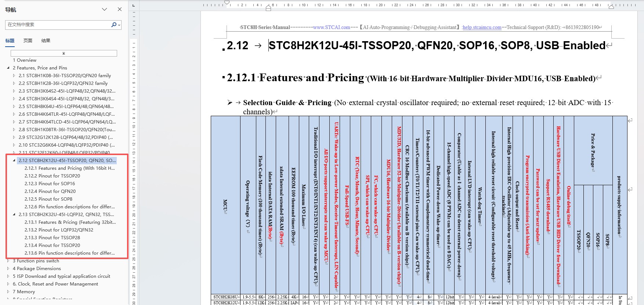The height and width of the screenshot is (305, 644).
Task: Click the tab stop selector at the ruler corner
Action: click(x=133, y=5)
